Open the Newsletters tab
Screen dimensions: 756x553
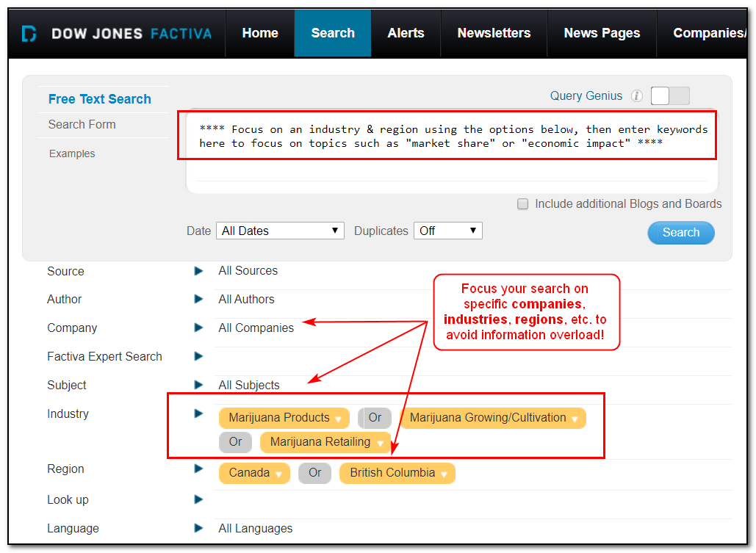494,33
